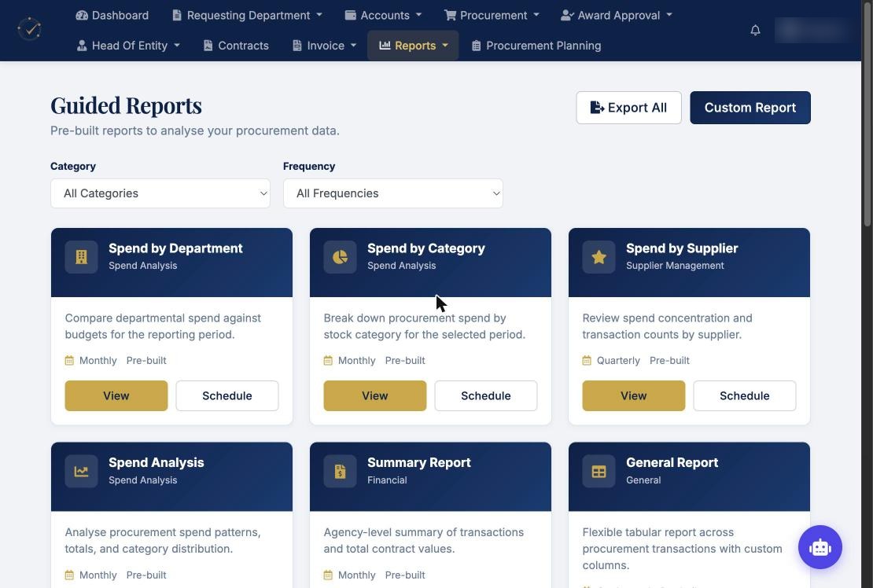Click the export icon on the Export All button

(597, 108)
